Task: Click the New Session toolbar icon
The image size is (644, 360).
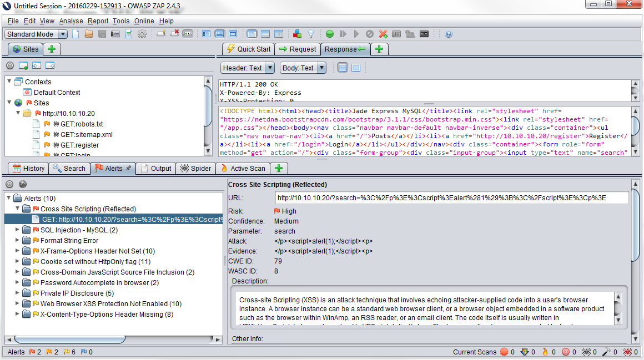Action: pos(76,34)
